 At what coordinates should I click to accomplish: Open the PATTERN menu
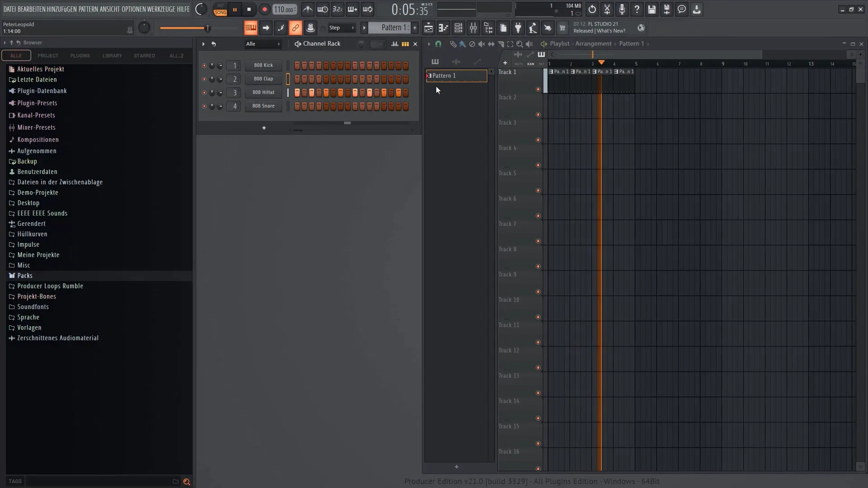(x=88, y=9)
